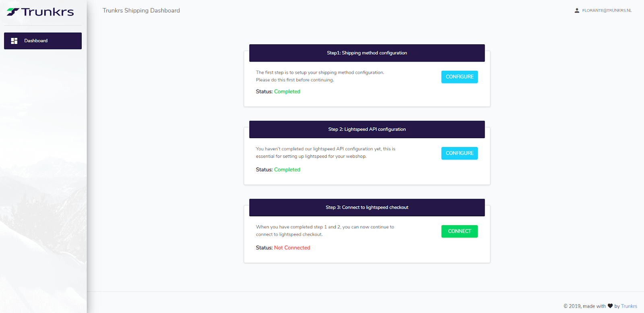Click Configure for shipping method configuration

[459, 77]
